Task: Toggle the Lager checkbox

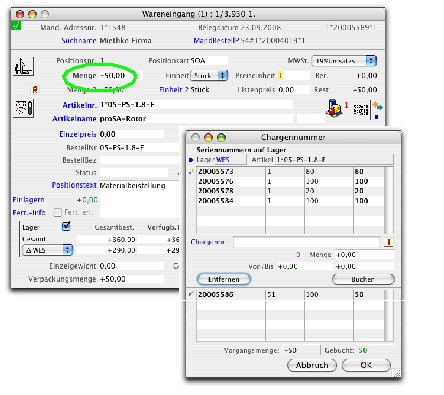Action: pyautogui.click(x=66, y=226)
